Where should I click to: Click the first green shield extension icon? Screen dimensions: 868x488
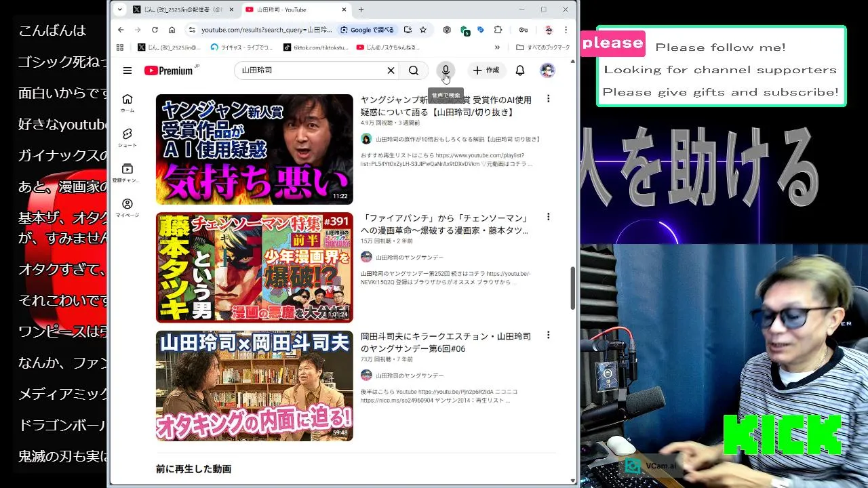coord(447,30)
